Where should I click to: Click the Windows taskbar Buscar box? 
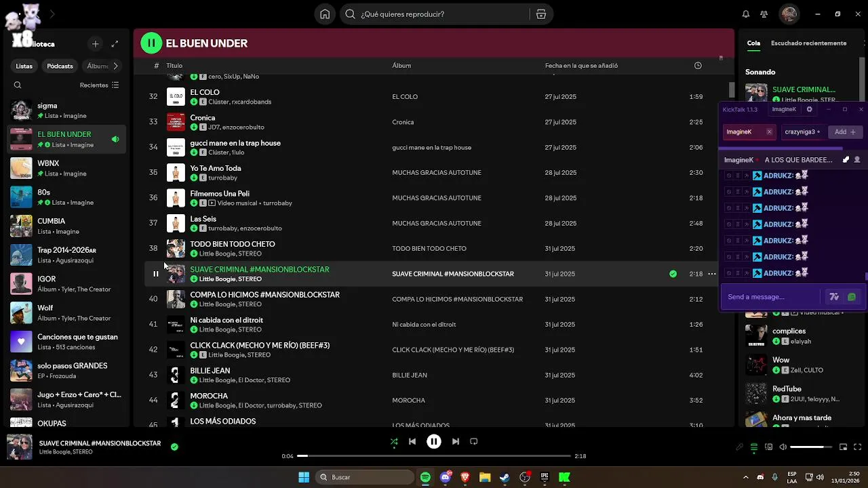point(365,477)
